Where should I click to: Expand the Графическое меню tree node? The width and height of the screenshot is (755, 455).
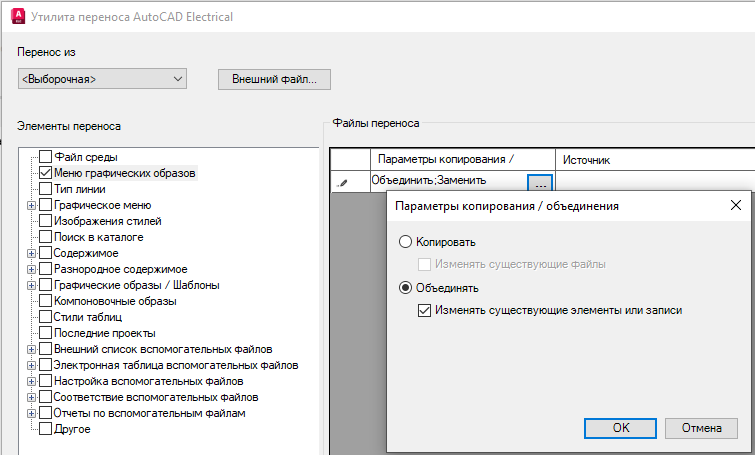click(31, 206)
